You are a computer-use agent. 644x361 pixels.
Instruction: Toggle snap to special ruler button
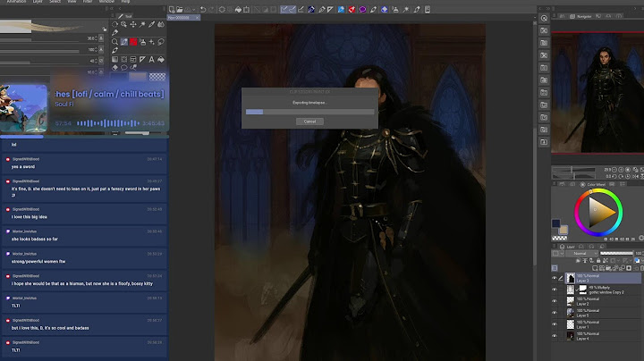pos(292,10)
